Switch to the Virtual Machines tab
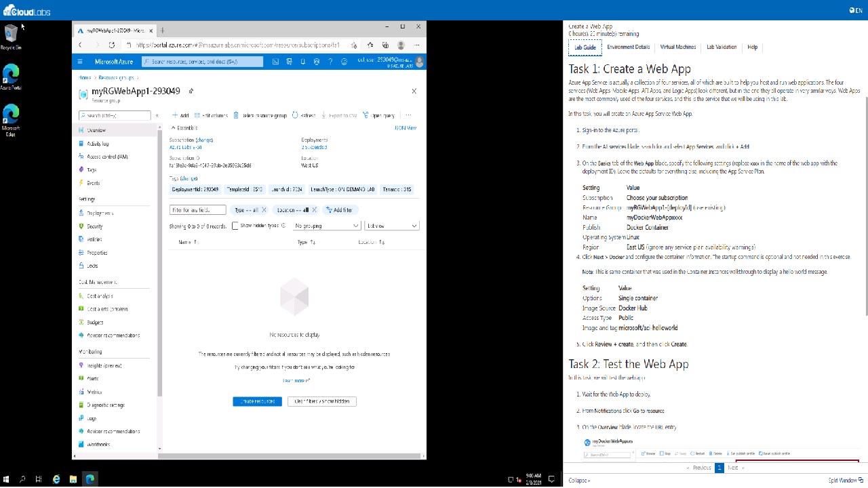The height and width of the screenshot is (488, 868). [678, 47]
